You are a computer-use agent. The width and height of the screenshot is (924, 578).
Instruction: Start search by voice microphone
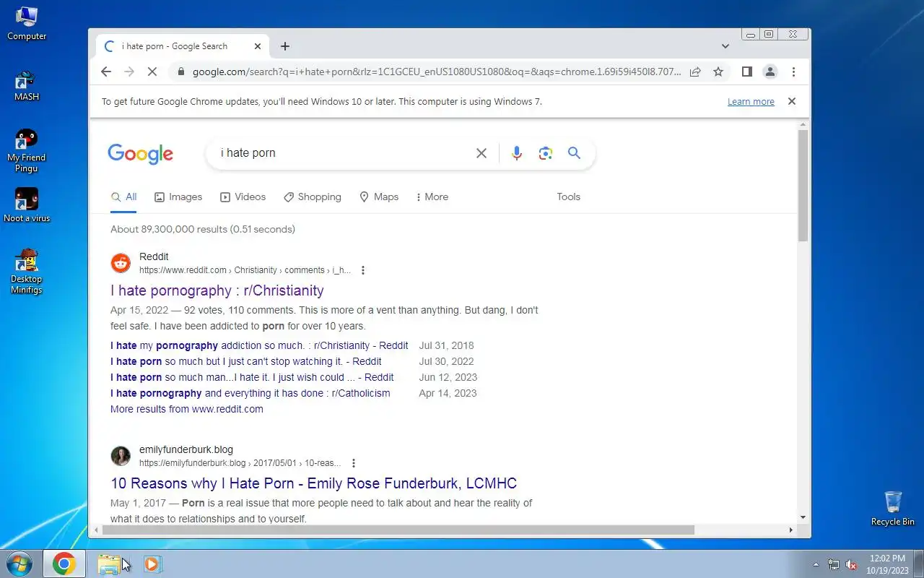516,153
